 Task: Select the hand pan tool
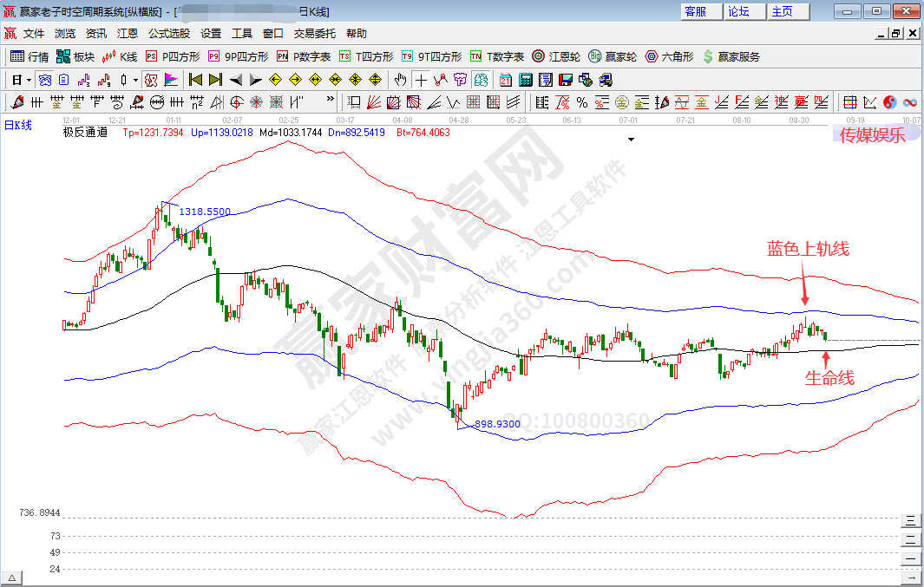point(400,80)
